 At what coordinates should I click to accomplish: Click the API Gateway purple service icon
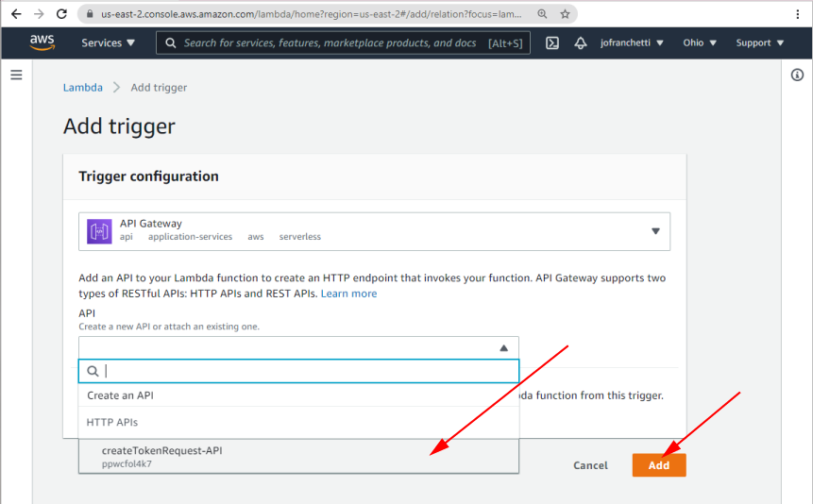(99, 231)
